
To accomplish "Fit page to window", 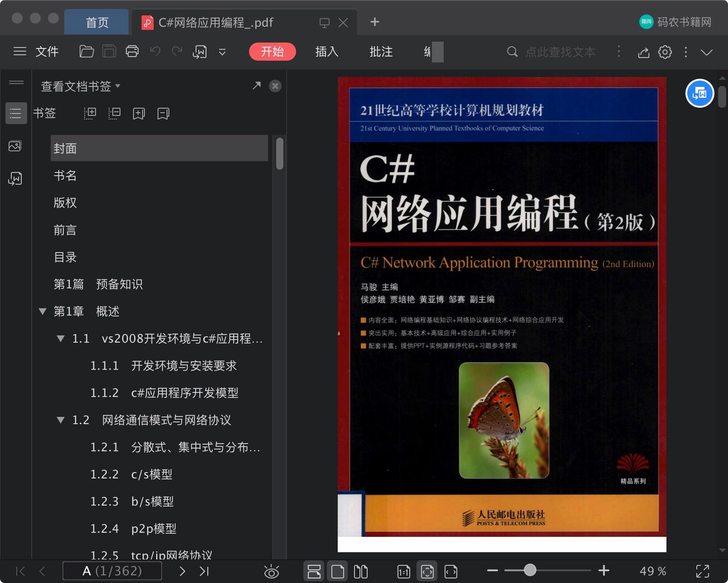I will pyautogui.click(x=427, y=571).
